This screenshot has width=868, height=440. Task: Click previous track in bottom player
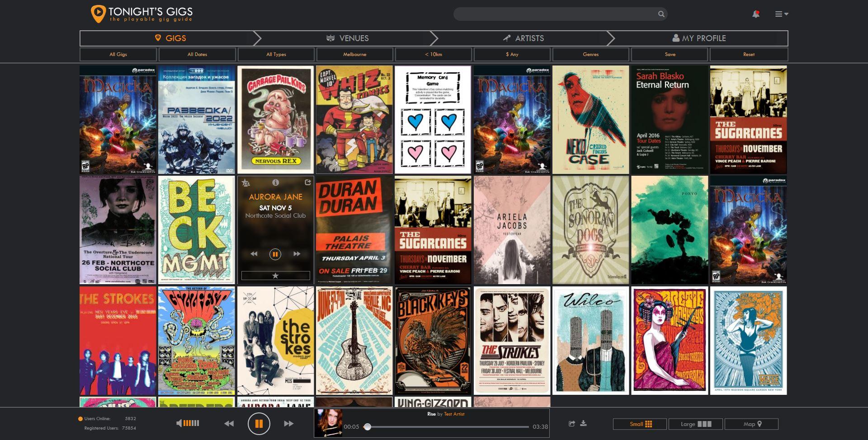pyautogui.click(x=229, y=423)
